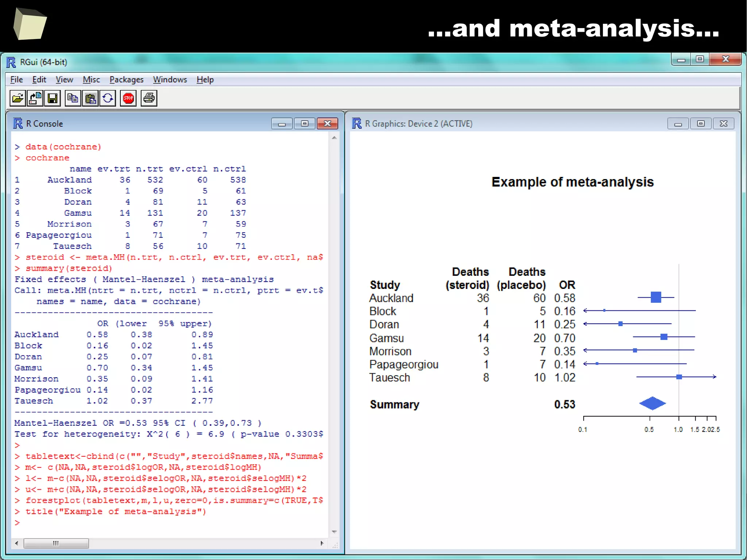The width and height of the screenshot is (747, 560).
Task: Click the 'Mantel-Haenszel OR =0.53' result line
Action: pos(138,423)
